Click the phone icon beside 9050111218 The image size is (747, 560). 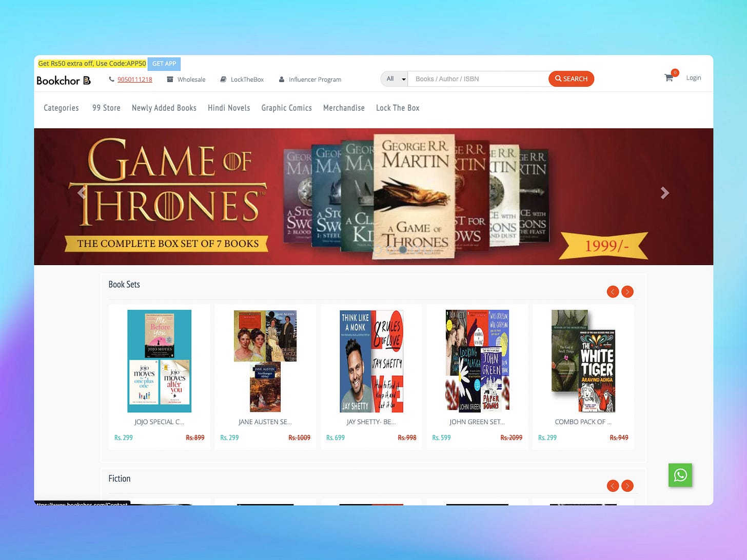[111, 79]
